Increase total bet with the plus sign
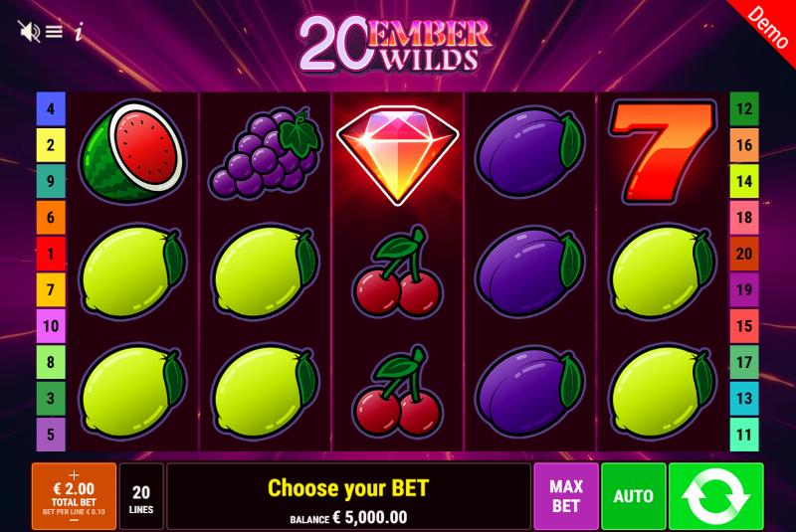Screen dimensions: 796x532 (74, 474)
